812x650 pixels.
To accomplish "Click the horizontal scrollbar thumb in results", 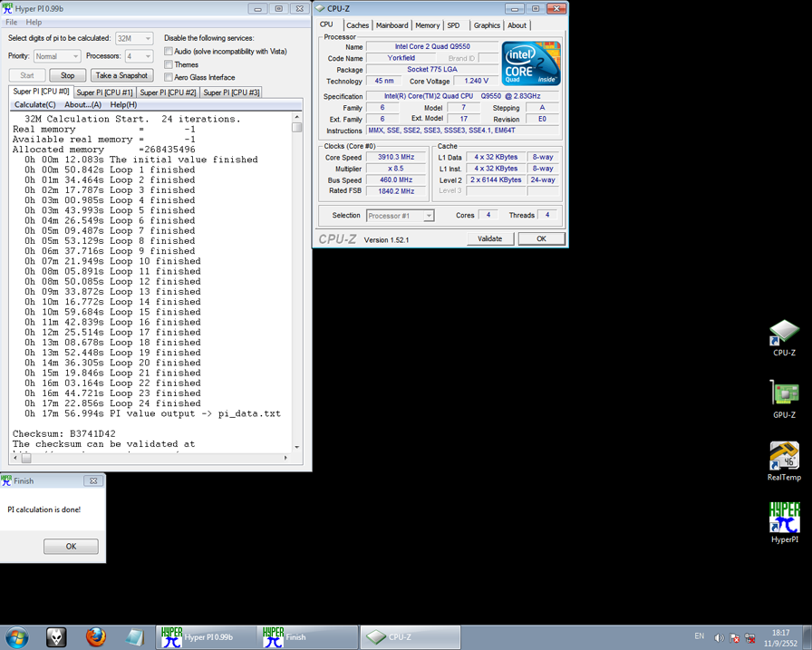I will coord(26,458).
